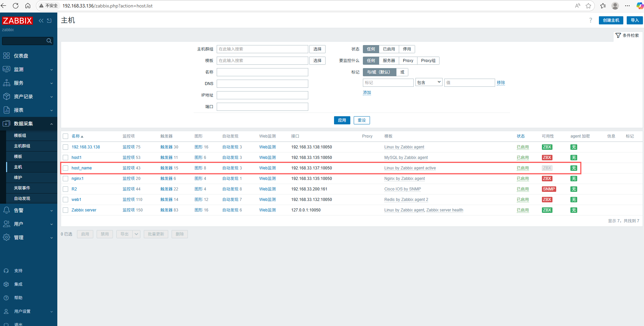The width and height of the screenshot is (644, 326).
Task: Reset the filter with 重设
Action: (x=362, y=120)
